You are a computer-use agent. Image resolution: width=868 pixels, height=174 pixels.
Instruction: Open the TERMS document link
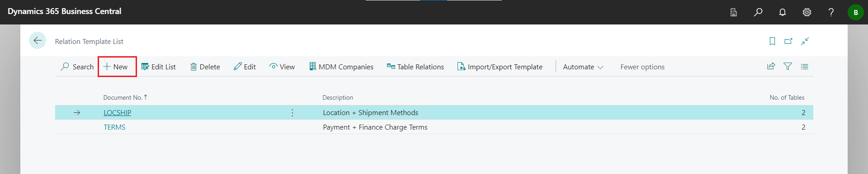click(114, 127)
